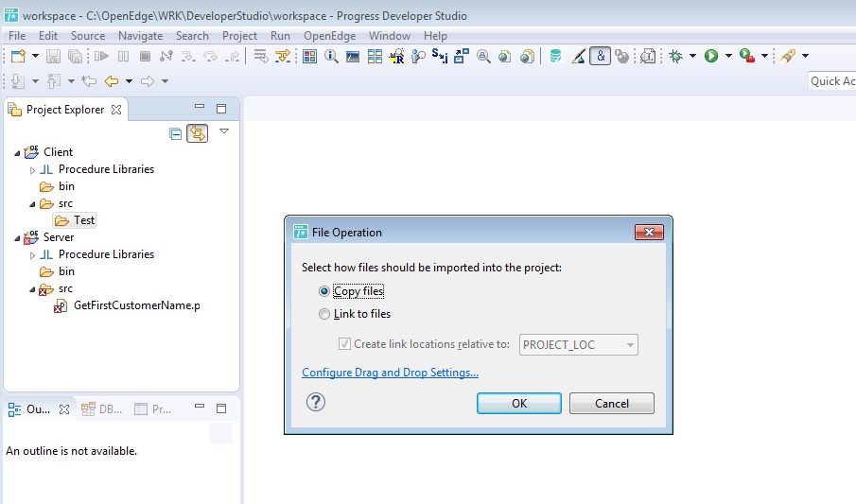This screenshot has height=504, width=856.
Task: Click the Step Over icon
Action: coord(210,56)
